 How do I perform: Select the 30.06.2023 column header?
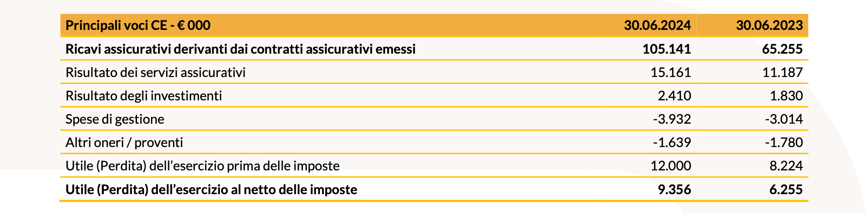[x=769, y=25]
